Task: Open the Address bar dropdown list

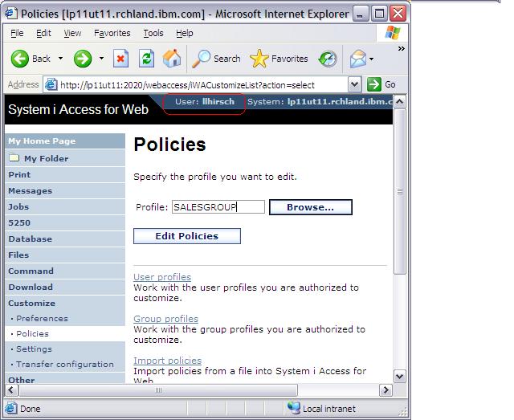Action: [354, 84]
